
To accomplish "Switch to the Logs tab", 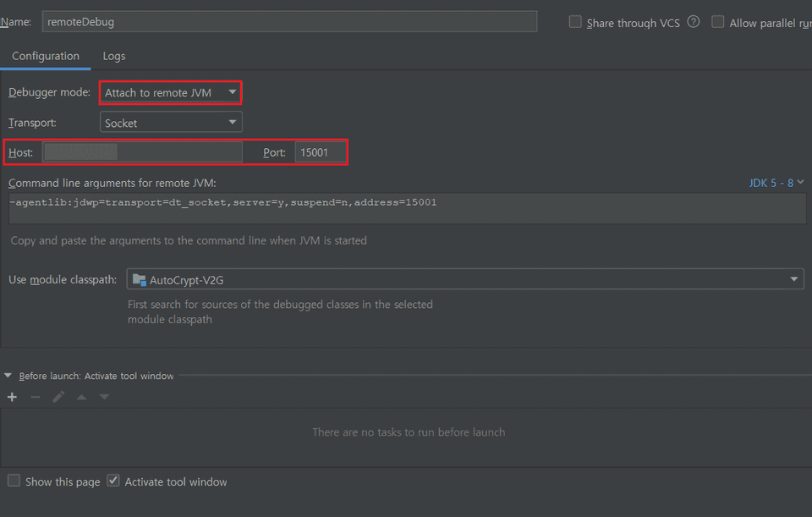I will point(114,56).
